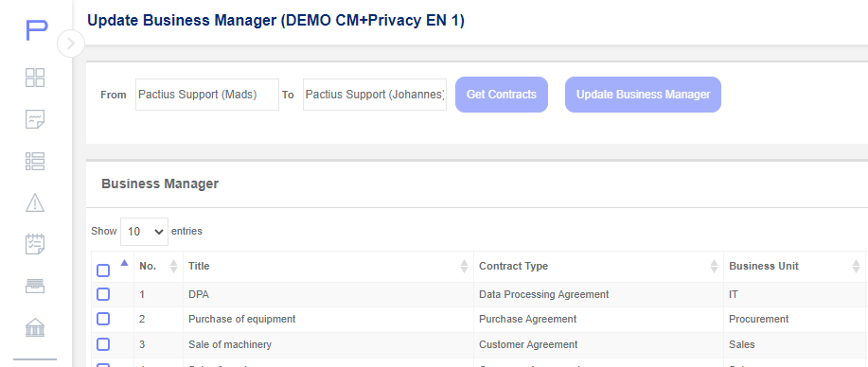This screenshot has height=367, width=868.
Task: Sort by the checkbox column arrow
Action: coord(125,262)
